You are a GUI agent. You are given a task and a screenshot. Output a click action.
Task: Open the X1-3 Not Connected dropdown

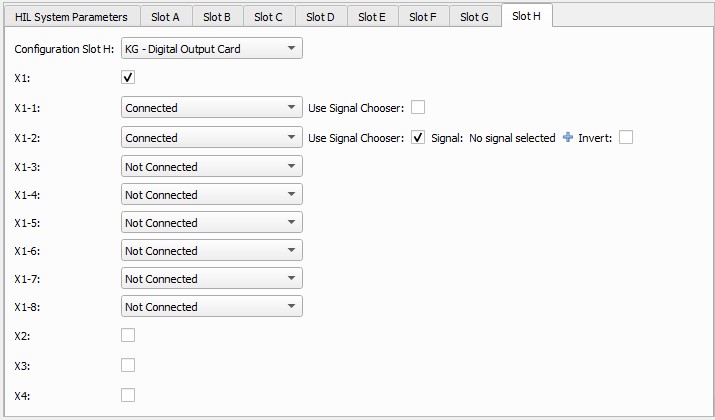coord(212,166)
